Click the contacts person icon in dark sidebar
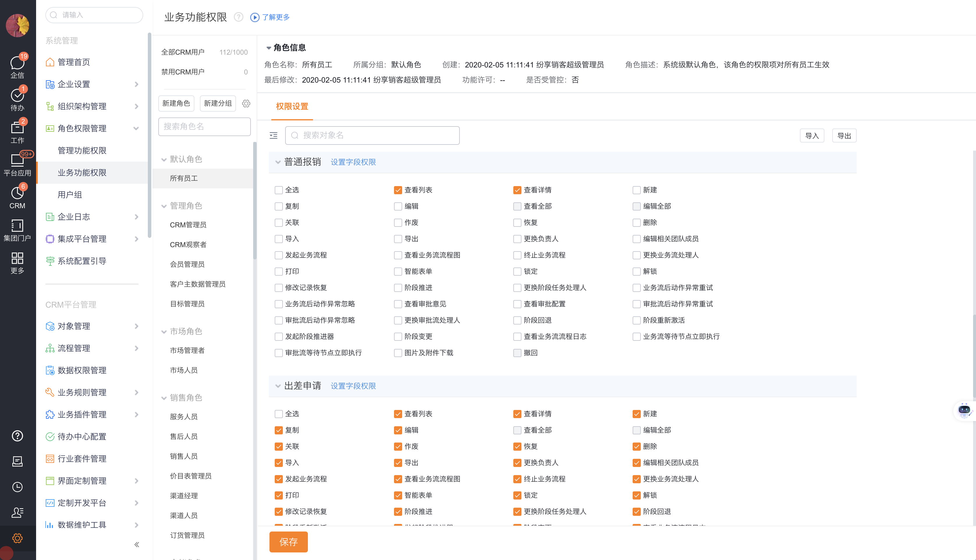The height and width of the screenshot is (560, 976). (17, 512)
